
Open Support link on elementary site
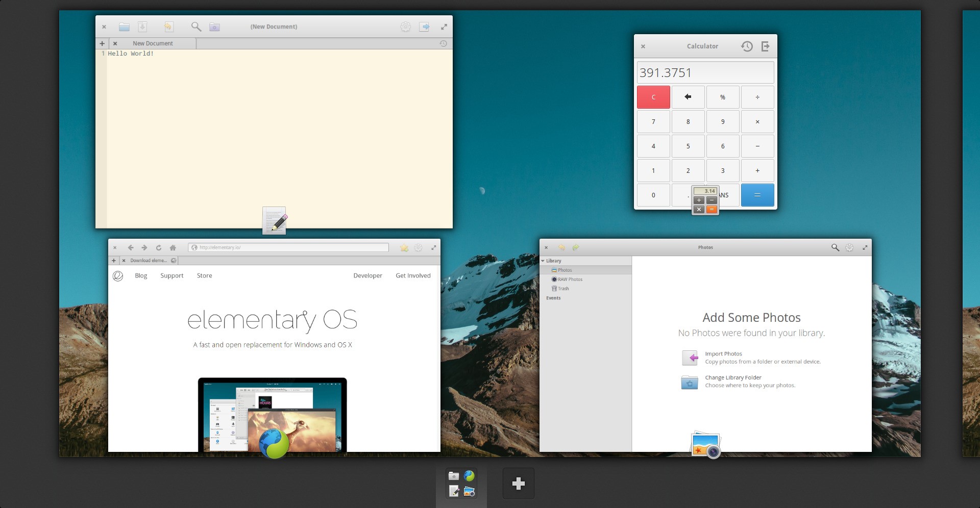tap(171, 276)
